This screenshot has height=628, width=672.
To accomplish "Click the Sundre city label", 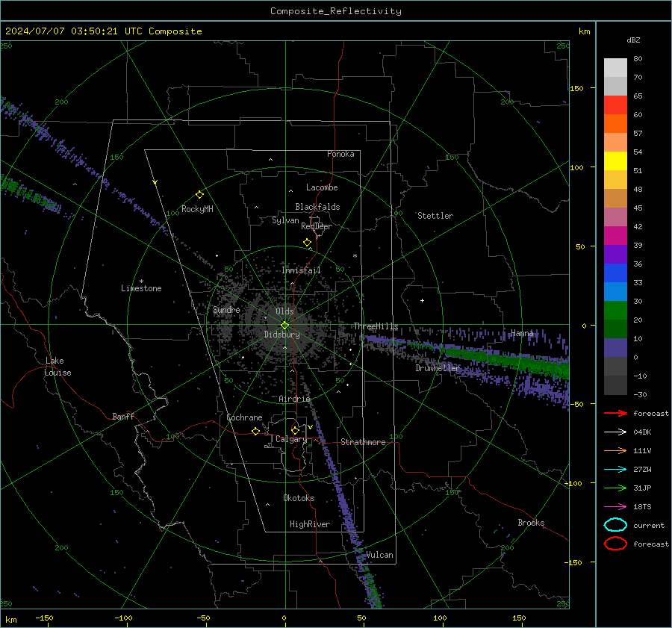I will click(226, 310).
